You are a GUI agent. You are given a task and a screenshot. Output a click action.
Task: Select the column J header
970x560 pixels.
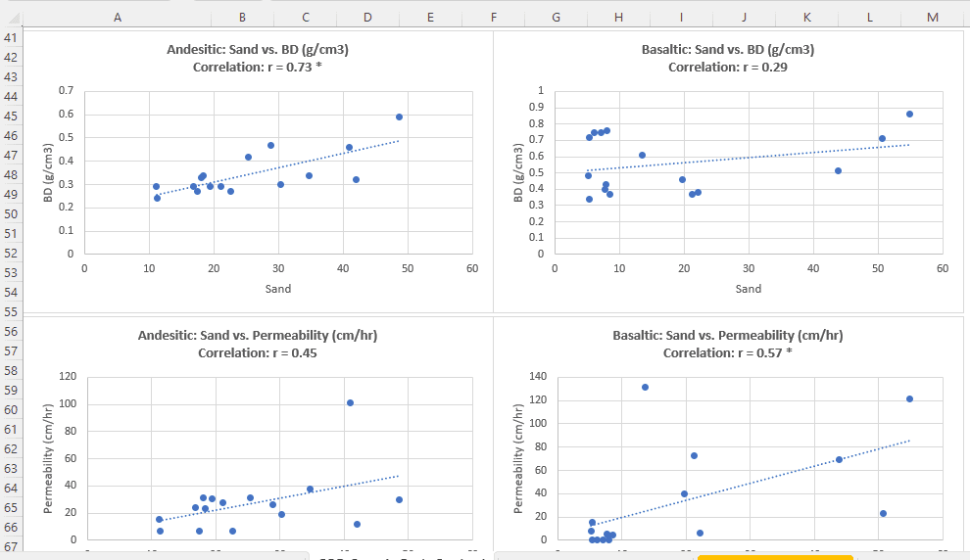click(x=744, y=18)
